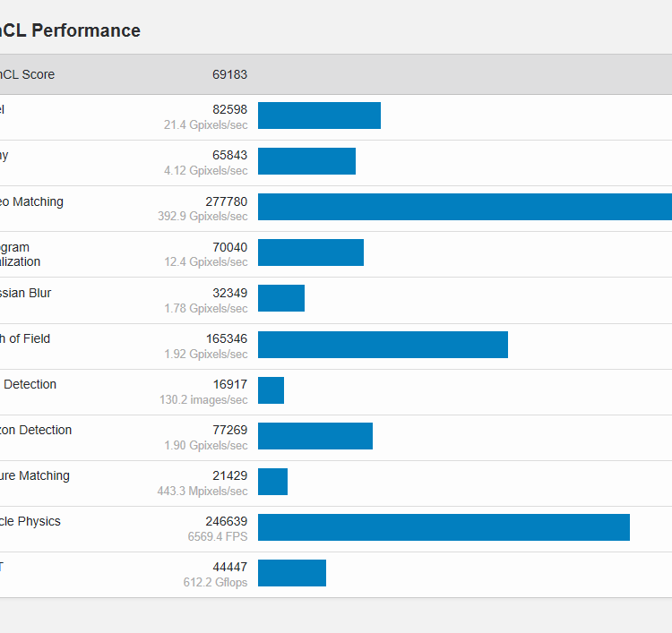Click the Histogram Equalization score 70040
Screen dimensions: 672x633
[x=229, y=247]
